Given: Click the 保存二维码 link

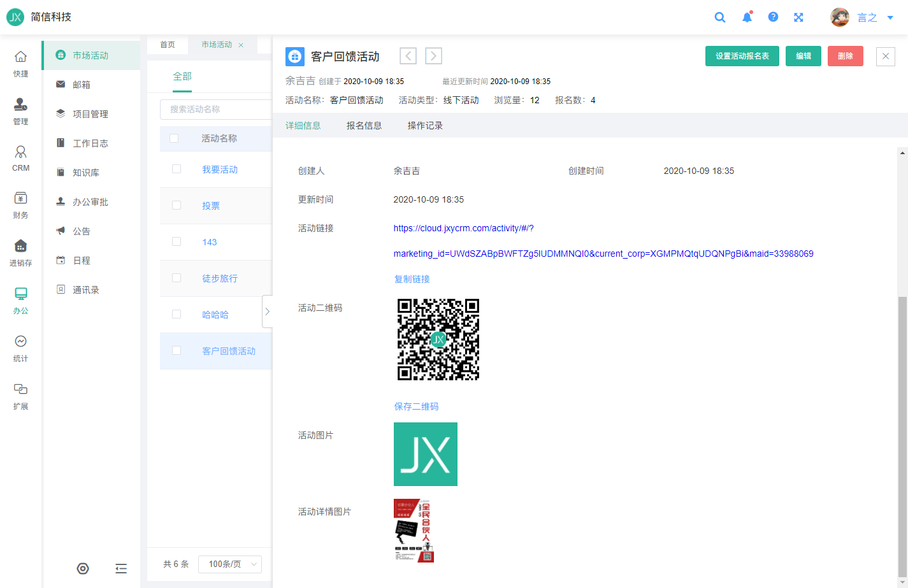Looking at the screenshot, I should point(417,406).
